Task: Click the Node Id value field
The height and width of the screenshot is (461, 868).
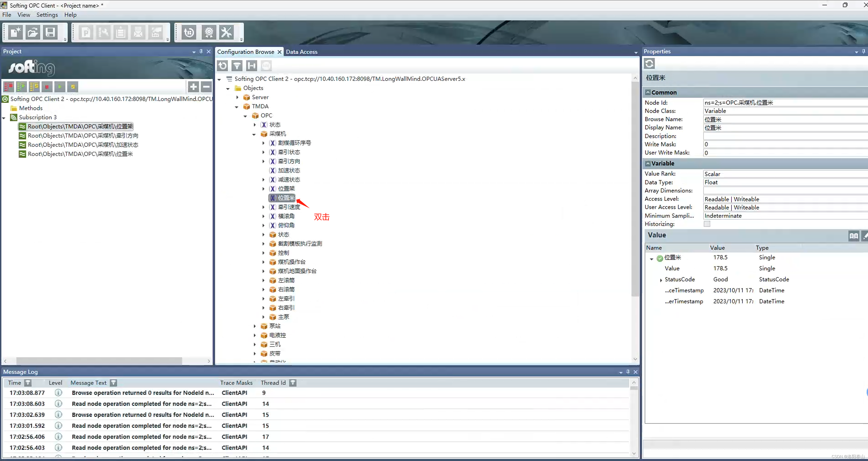Action: 785,102
